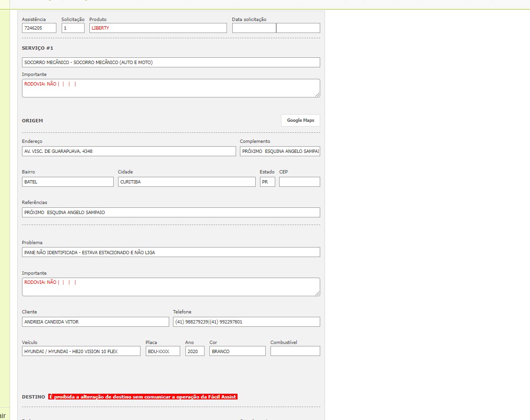Click the Produto field showing LIBERTY

click(x=158, y=28)
